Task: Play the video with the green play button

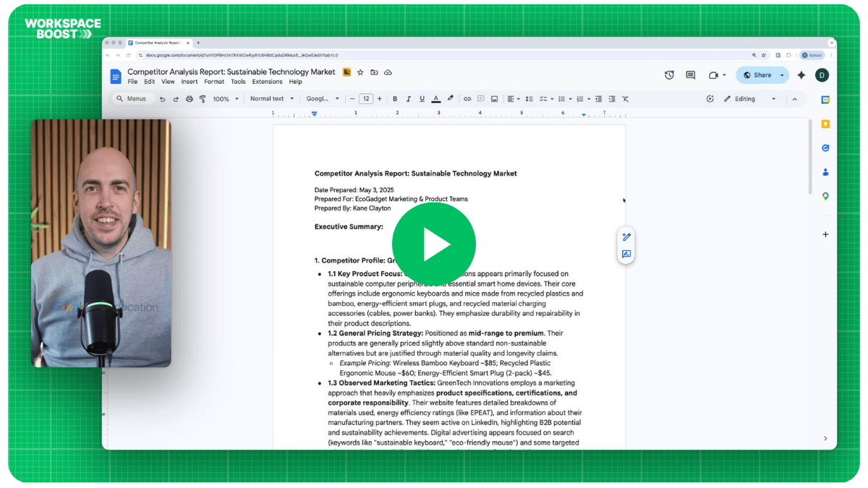Action: click(x=433, y=244)
